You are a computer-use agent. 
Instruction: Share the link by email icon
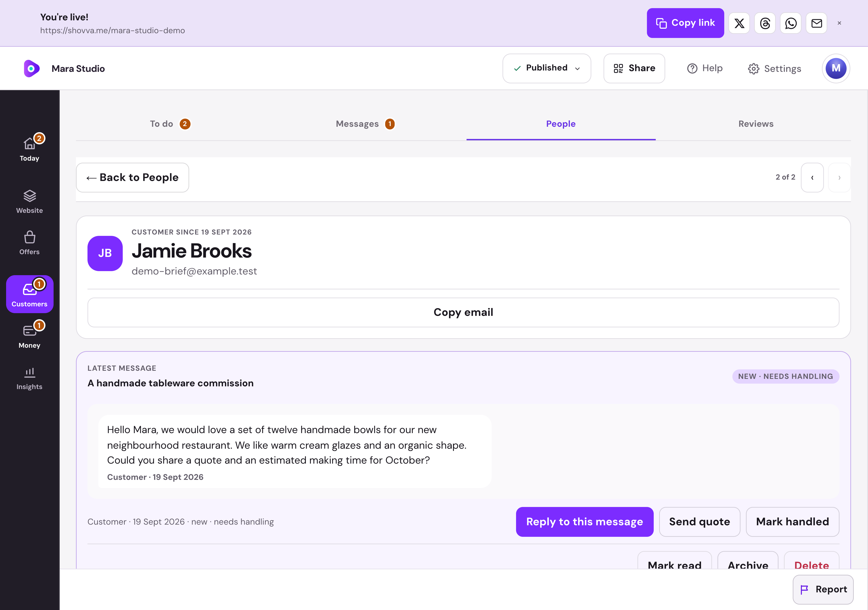(x=816, y=23)
